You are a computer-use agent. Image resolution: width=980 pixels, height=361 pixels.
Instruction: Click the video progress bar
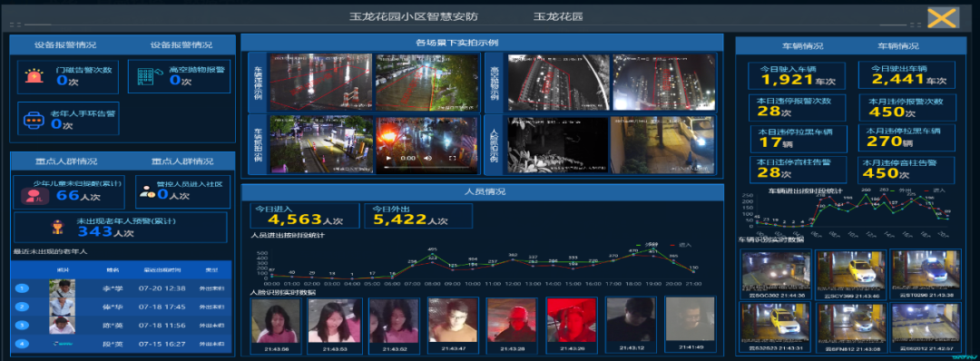426,169
